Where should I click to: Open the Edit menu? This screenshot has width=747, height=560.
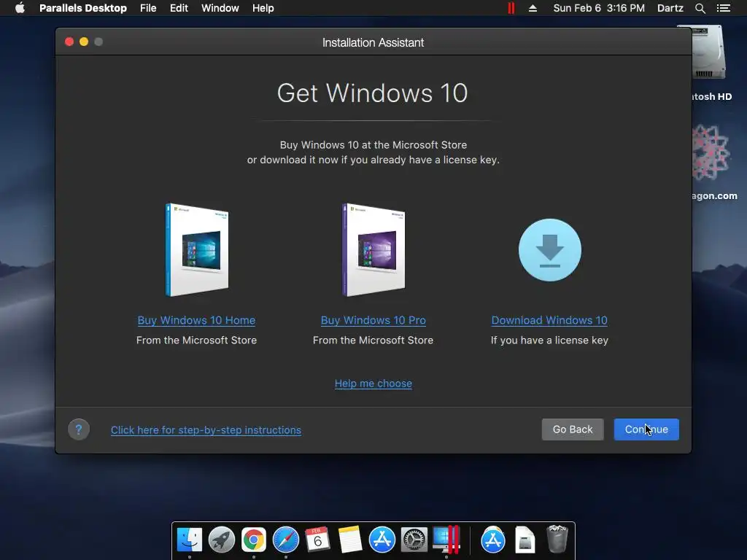point(179,8)
